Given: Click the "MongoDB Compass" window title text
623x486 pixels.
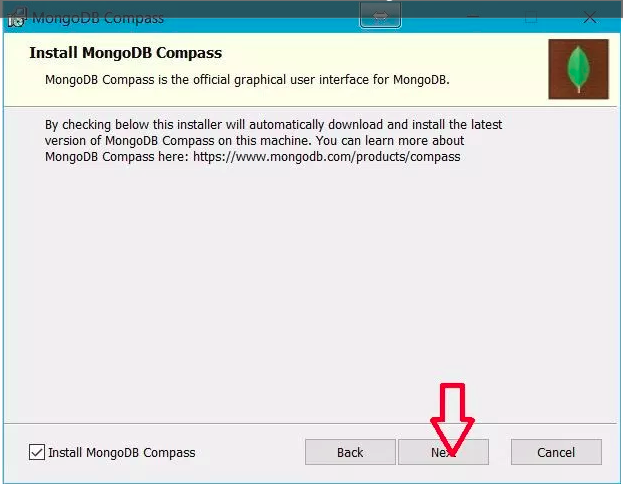Looking at the screenshot, I should (x=98, y=18).
